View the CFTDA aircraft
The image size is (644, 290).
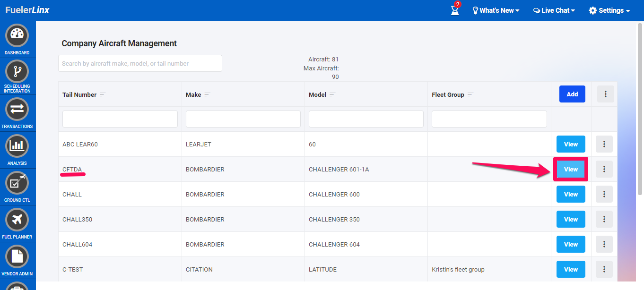tap(571, 169)
